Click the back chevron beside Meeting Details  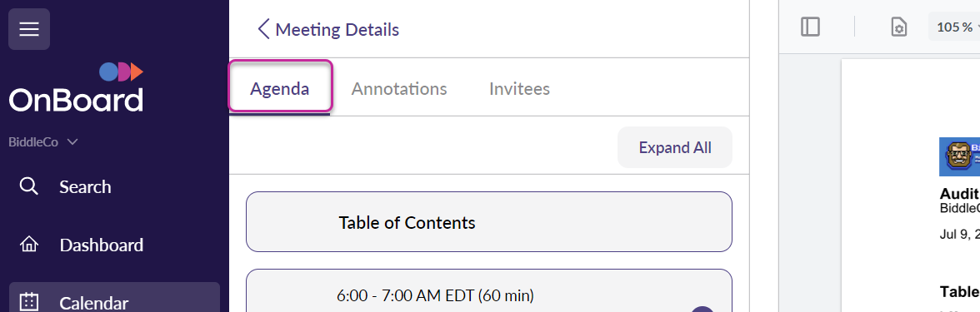(263, 29)
